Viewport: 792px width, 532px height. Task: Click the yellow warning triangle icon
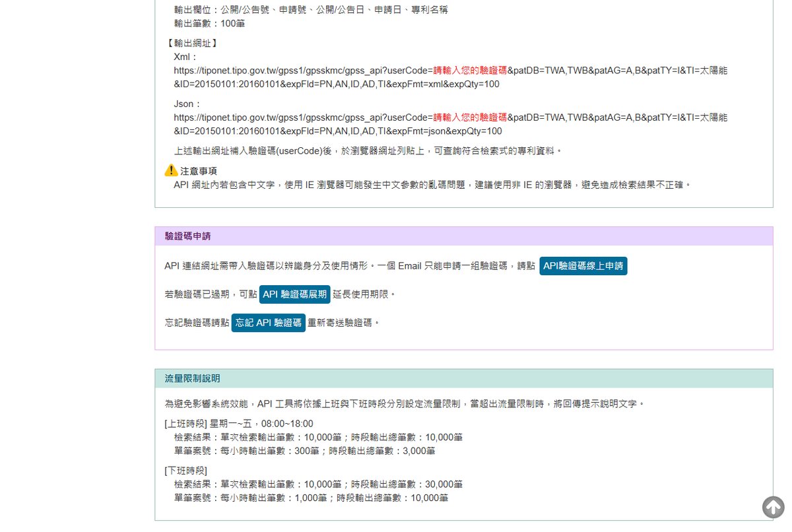[171, 170]
